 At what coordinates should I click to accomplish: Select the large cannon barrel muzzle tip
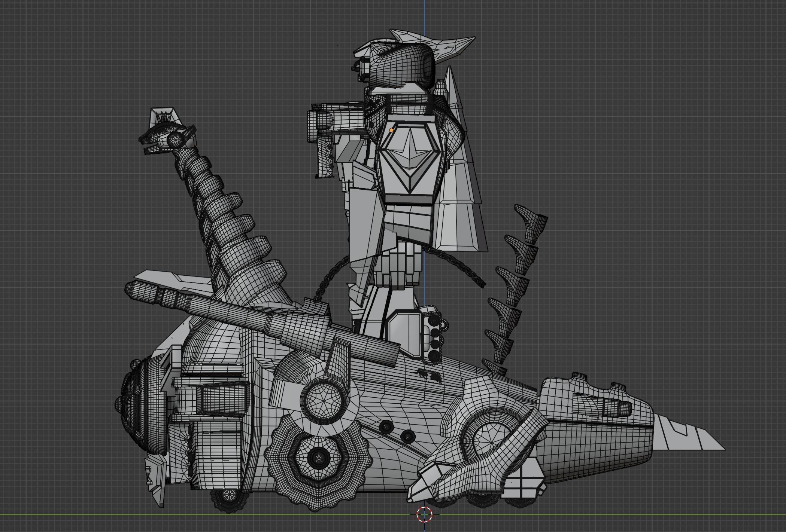[130, 290]
